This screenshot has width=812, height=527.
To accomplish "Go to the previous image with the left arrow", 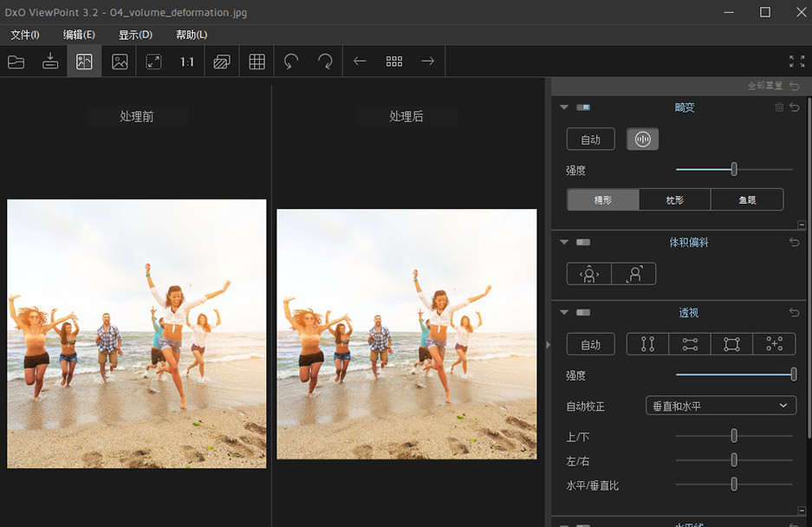I will (360, 62).
